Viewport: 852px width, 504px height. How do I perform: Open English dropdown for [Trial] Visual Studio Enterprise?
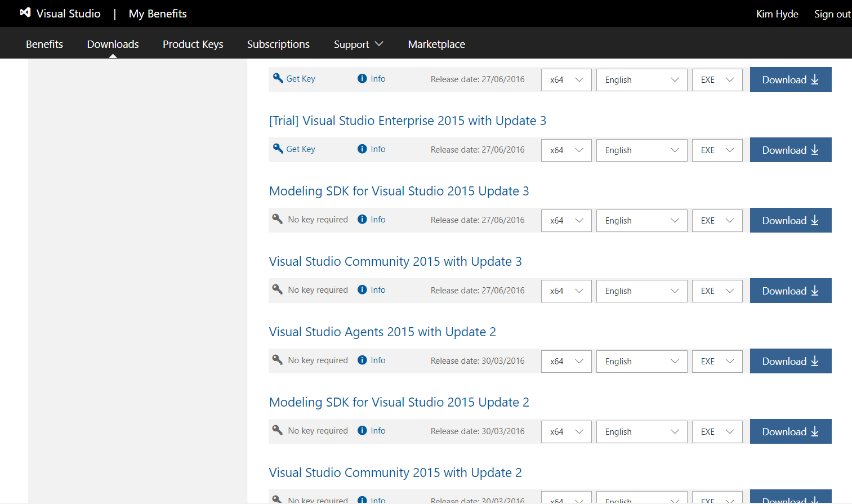pos(642,150)
